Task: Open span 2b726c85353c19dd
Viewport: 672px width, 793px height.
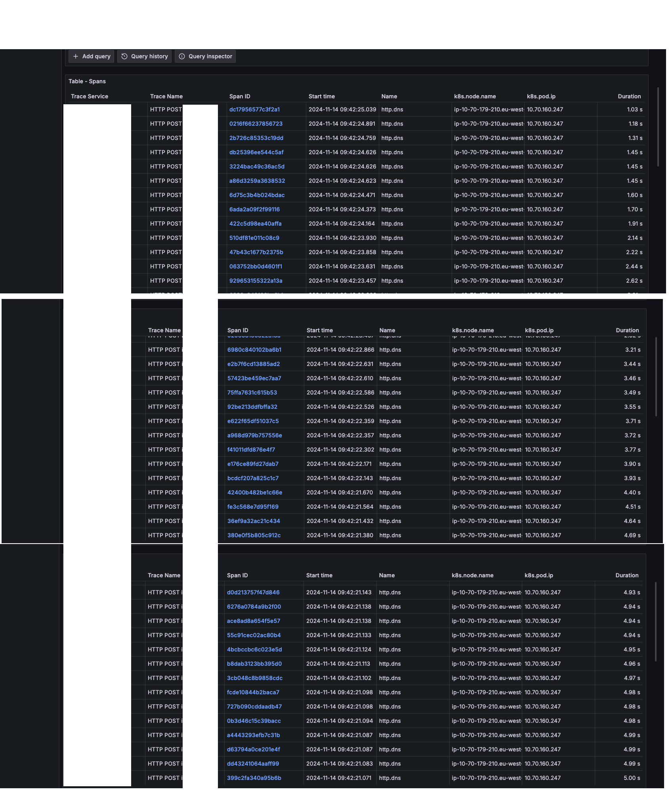Action: click(x=256, y=138)
